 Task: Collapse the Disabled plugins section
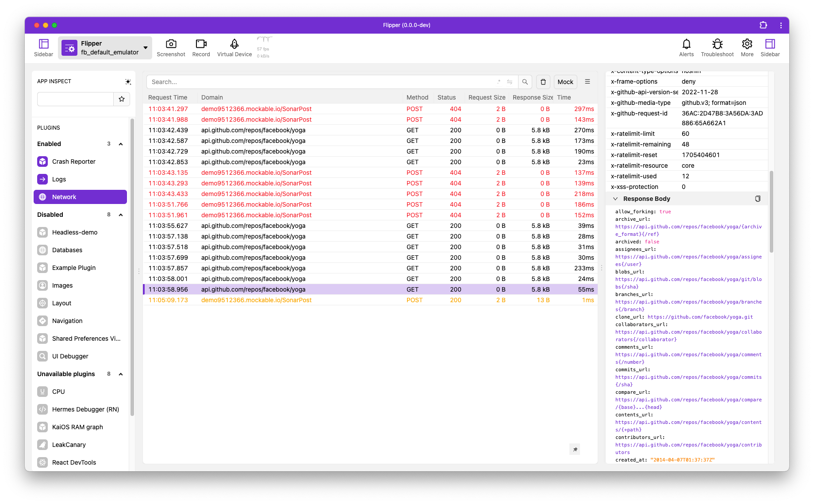121,215
